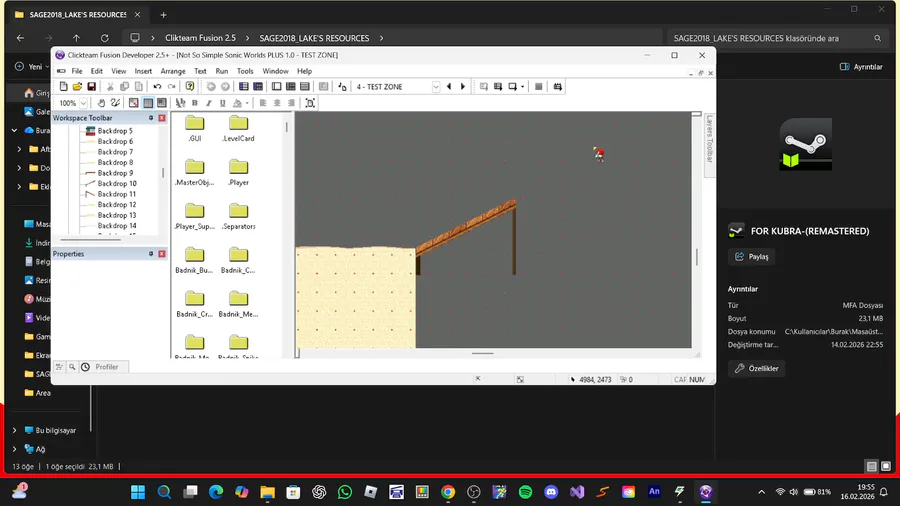Click the Stop square icon

pyautogui.click(x=538, y=87)
